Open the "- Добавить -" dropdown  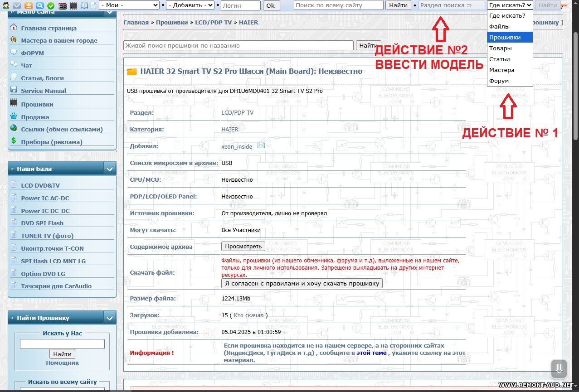pyautogui.click(x=190, y=5)
